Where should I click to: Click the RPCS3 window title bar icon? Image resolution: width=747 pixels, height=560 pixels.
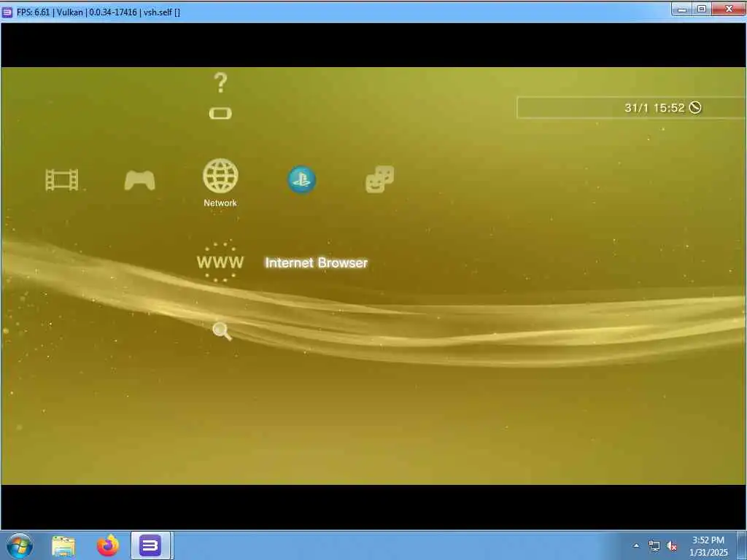(x=7, y=12)
